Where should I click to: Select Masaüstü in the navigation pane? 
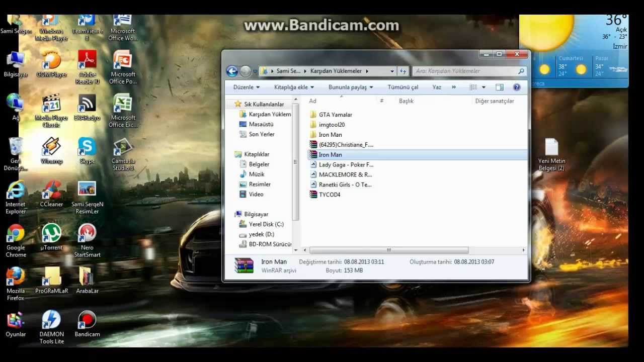pos(261,124)
